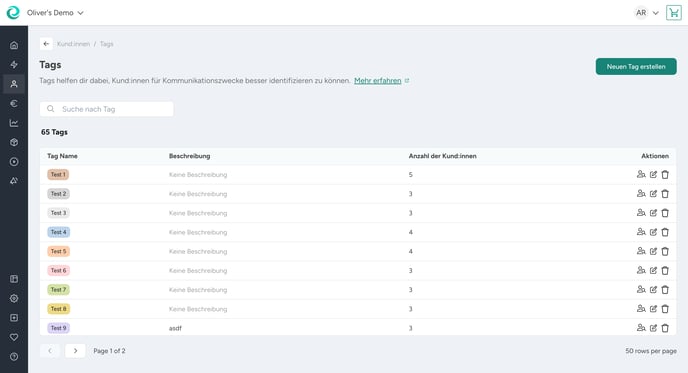
Task: Delete the Test 1 tag
Action: [665, 175]
